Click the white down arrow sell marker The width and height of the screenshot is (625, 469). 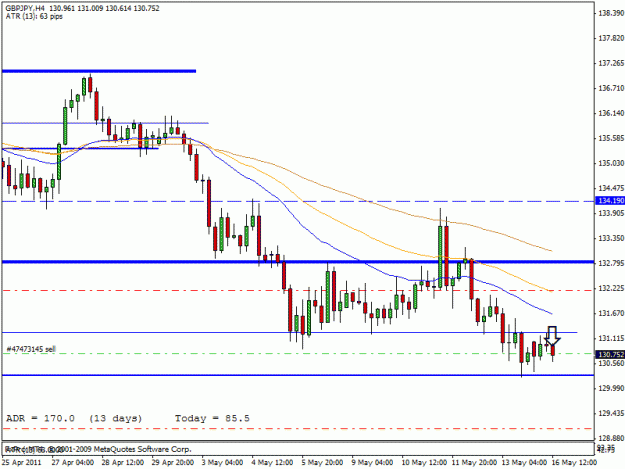552,336
